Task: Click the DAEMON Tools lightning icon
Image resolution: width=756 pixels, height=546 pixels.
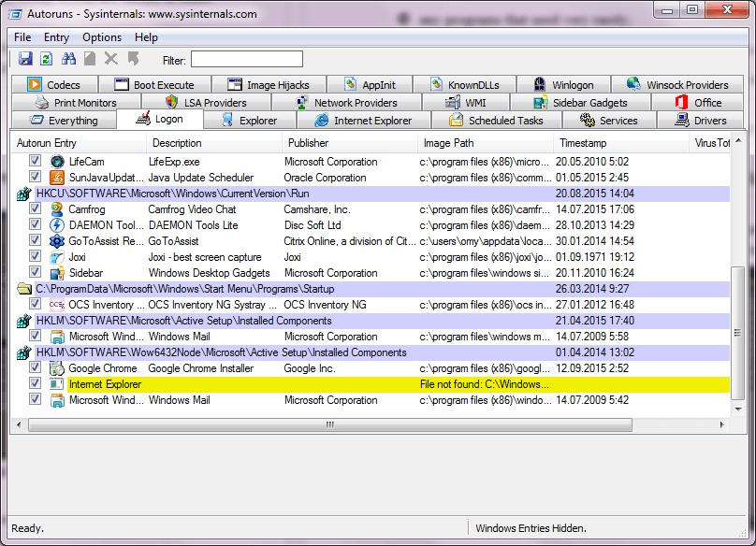Action: (x=57, y=225)
